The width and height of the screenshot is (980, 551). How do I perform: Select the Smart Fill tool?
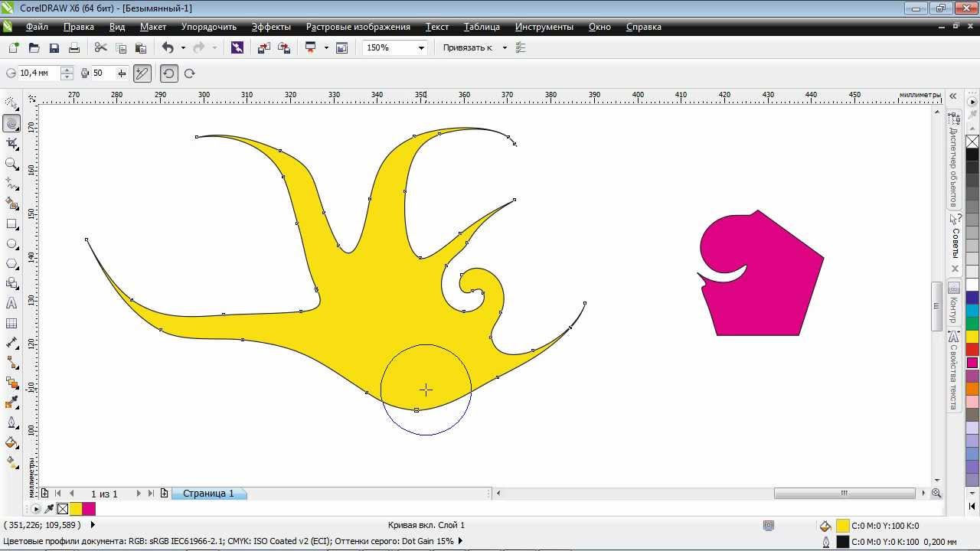click(11, 204)
